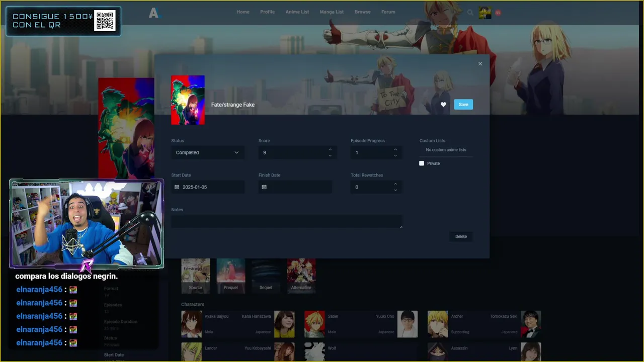This screenshot has height=362, width=644.
Task: Click the Characters section heading
Action: click(x=193, y=304)
